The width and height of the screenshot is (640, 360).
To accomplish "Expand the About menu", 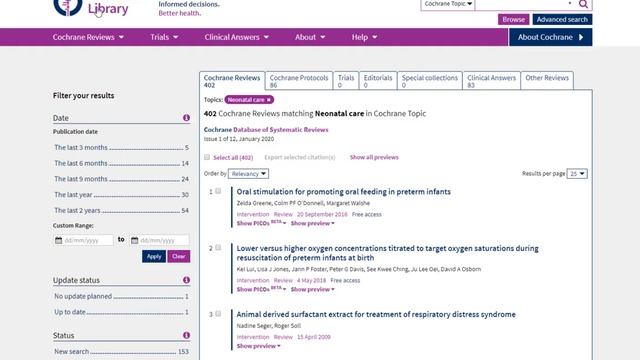I will (x=310, y=37).
